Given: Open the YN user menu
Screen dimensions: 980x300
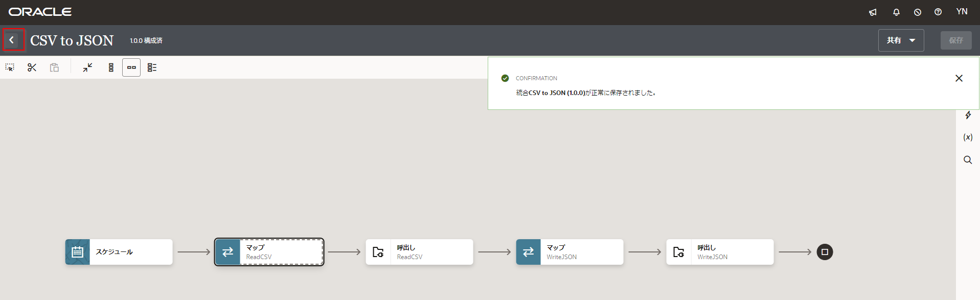Looking at the screenshot, I should [962, 12].
